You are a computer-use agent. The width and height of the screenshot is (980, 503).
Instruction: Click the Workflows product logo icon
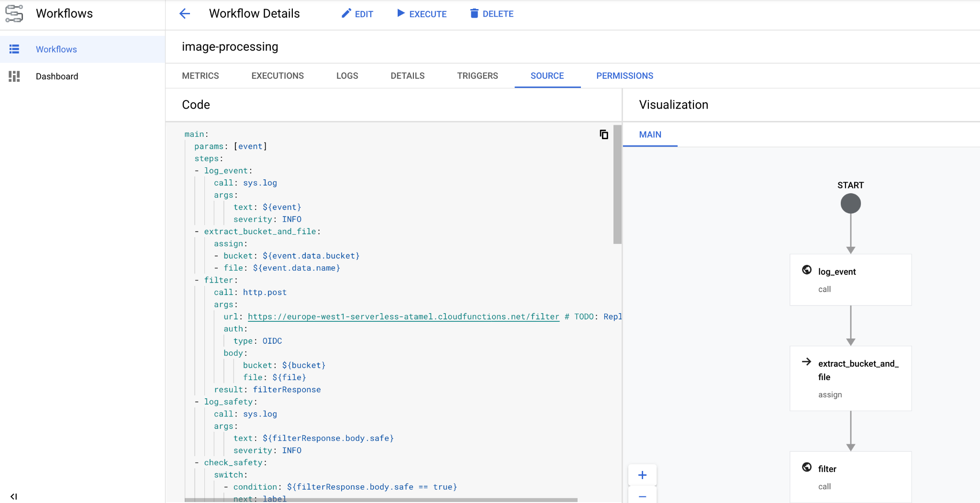click(14, 13)
